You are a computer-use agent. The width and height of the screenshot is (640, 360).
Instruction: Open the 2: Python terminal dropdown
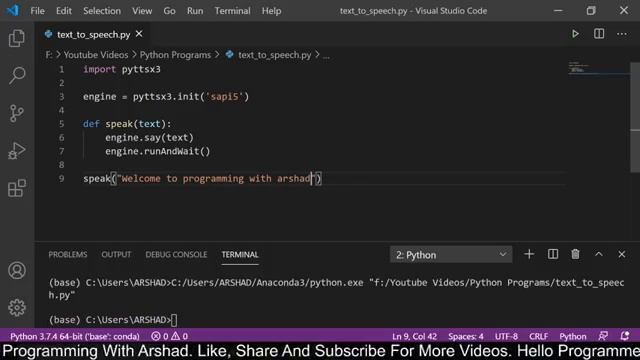[451, 255]
